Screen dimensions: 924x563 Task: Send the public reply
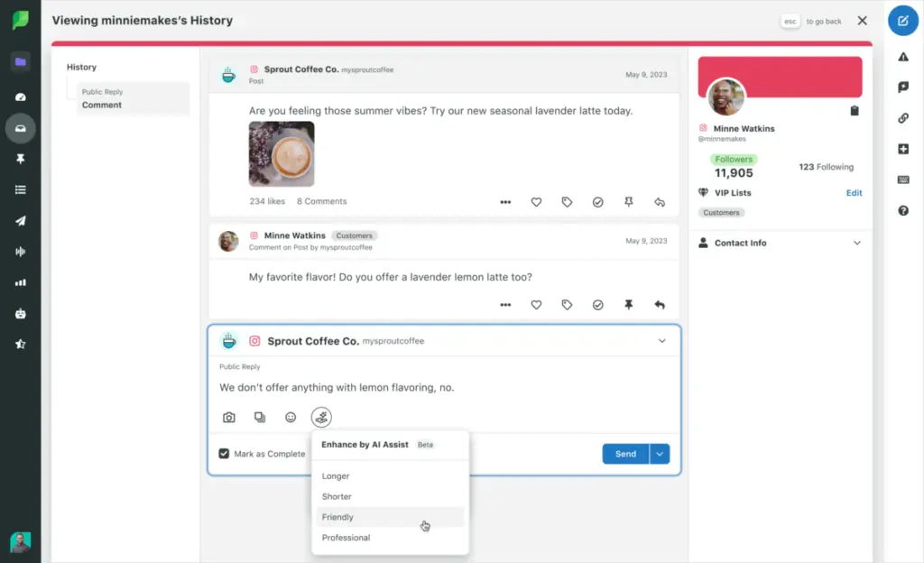(626, 454)
